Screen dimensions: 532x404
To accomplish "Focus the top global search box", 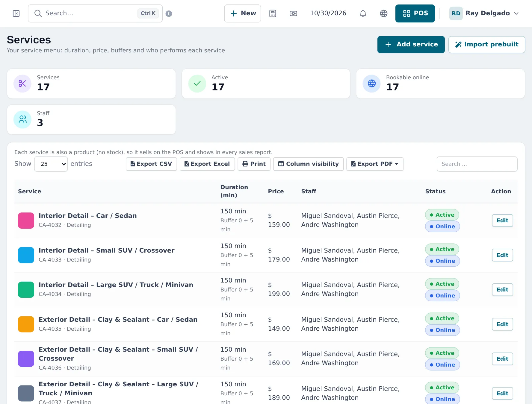I will (x=95, y=13).
